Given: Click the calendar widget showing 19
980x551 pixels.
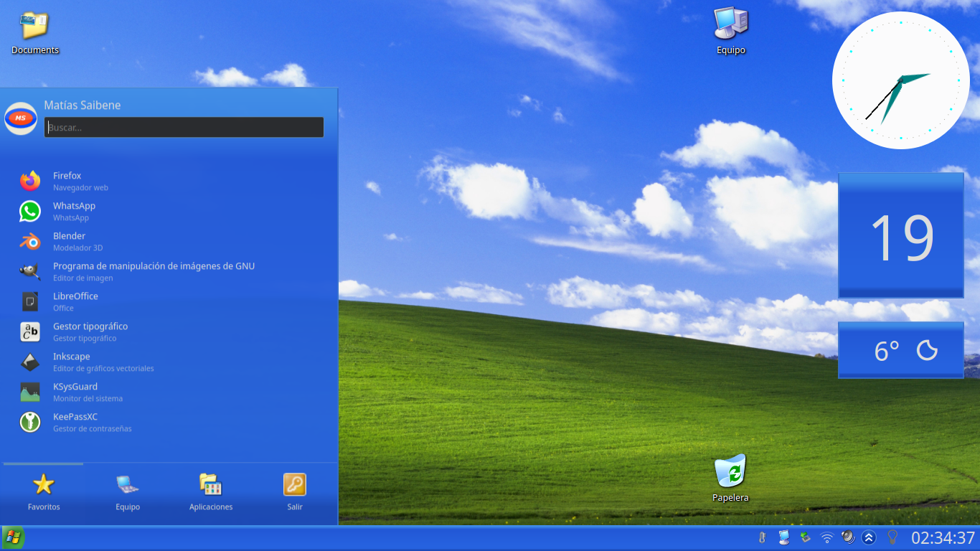Looking at the screenshot, I should pyautogui.click(x=901, y=235).
